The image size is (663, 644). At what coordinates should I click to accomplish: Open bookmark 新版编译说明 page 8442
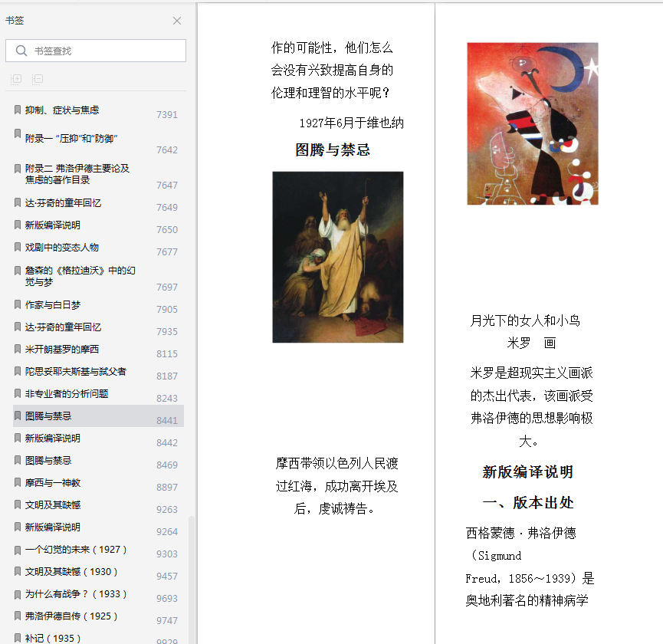point(52,439)
